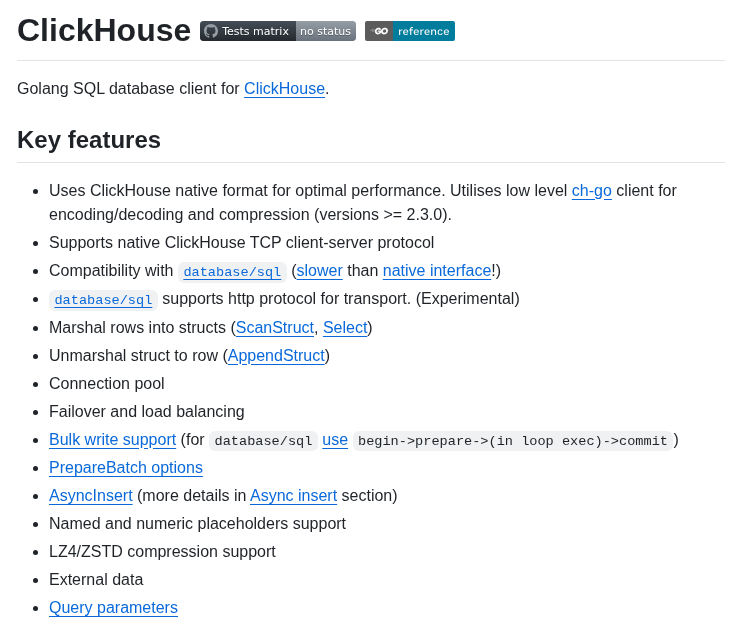Click the 'Connection pool' bullet
Screen dimensions: 737x627
pos(107,384)
